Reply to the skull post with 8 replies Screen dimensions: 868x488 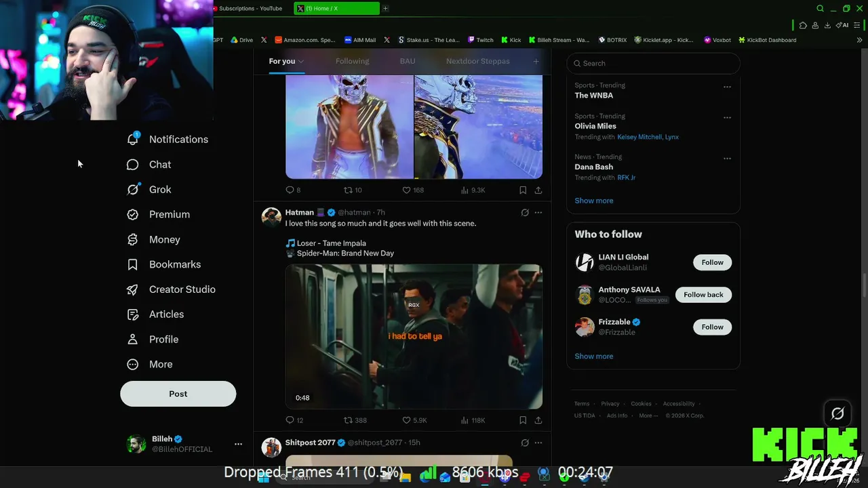click(290, 190)
